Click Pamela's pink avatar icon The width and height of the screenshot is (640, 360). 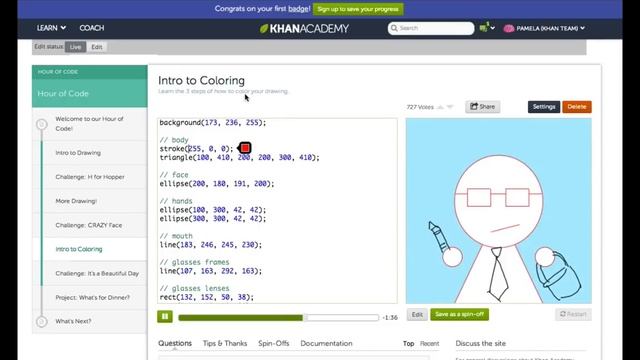[x=509, y=28]
